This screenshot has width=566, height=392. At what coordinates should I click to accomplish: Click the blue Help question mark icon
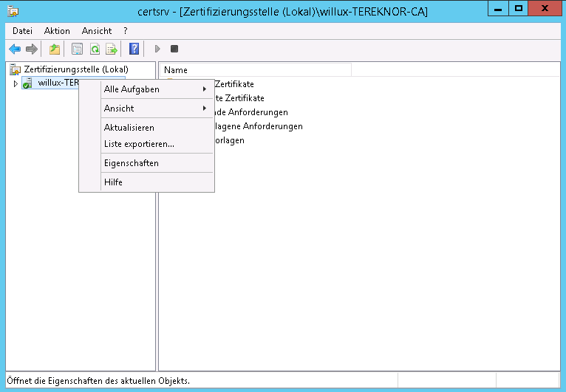click(x=134, y=49)
